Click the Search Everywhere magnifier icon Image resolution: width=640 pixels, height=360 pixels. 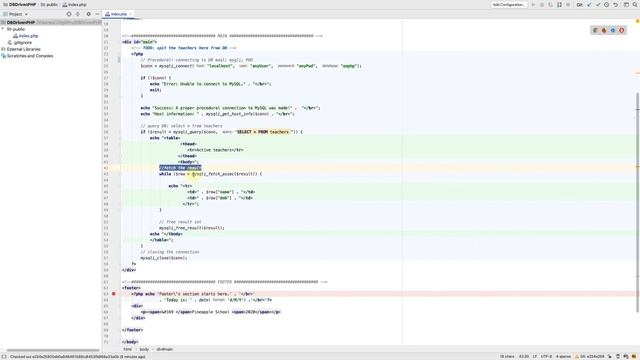[x=635, y=4]
